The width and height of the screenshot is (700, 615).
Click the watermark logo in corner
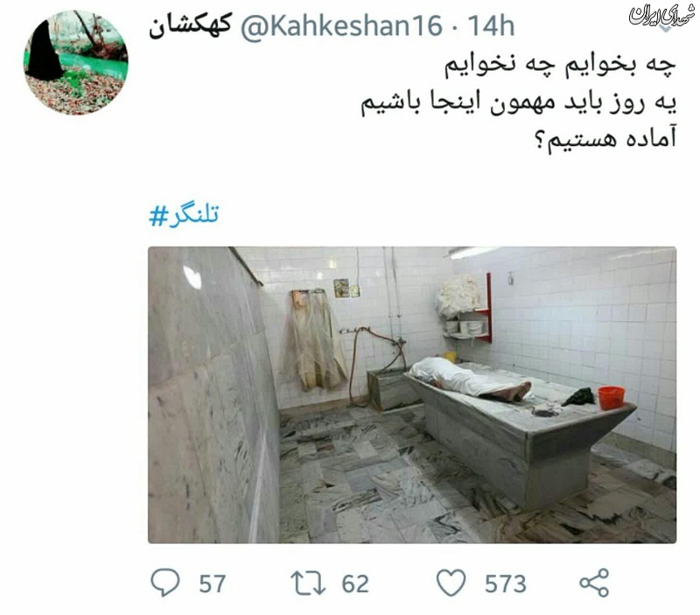point(661,15)
